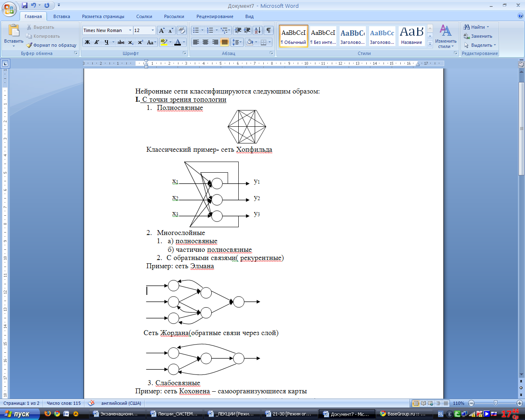Apply subscript formatting
Screen dimensions: 525x420
130,42
